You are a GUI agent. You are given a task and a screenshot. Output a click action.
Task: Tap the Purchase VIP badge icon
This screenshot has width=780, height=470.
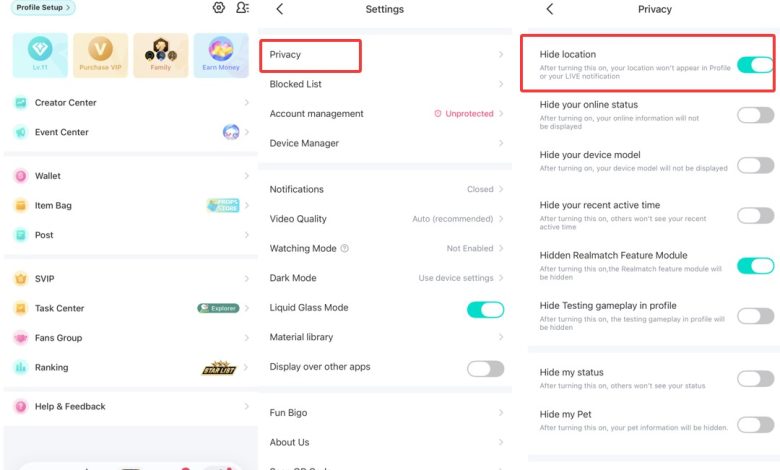click(x=100, y=55)
